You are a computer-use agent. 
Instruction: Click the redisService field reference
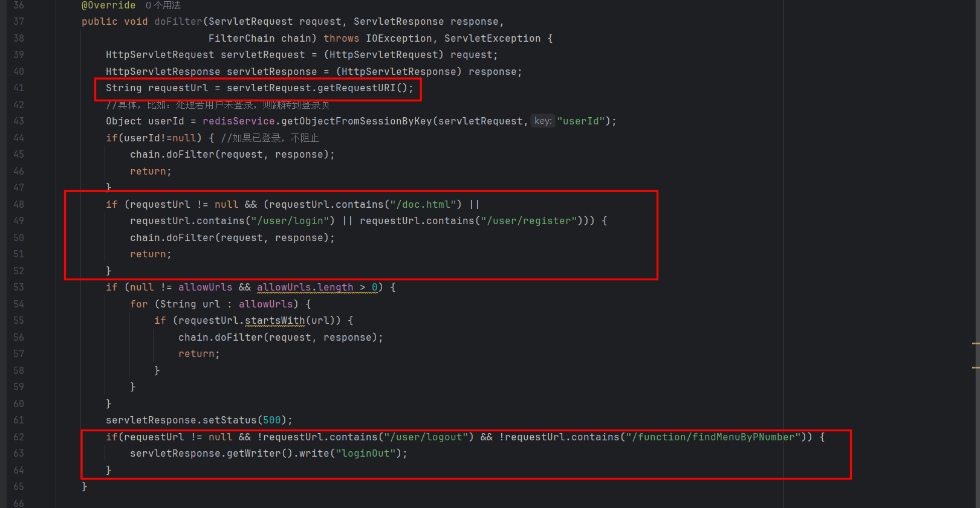coord(238,121)
